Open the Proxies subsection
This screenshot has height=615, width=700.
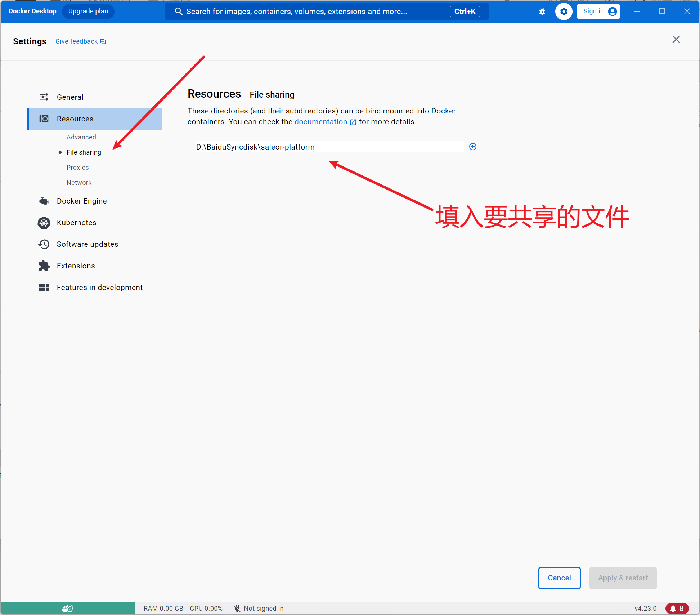point(77,168)
